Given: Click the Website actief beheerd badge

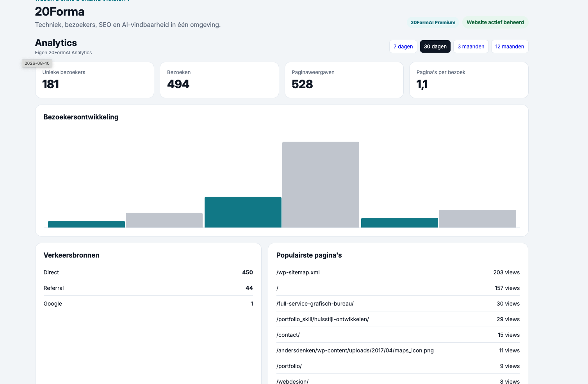Looking at the screenshot, I should 495,23.
